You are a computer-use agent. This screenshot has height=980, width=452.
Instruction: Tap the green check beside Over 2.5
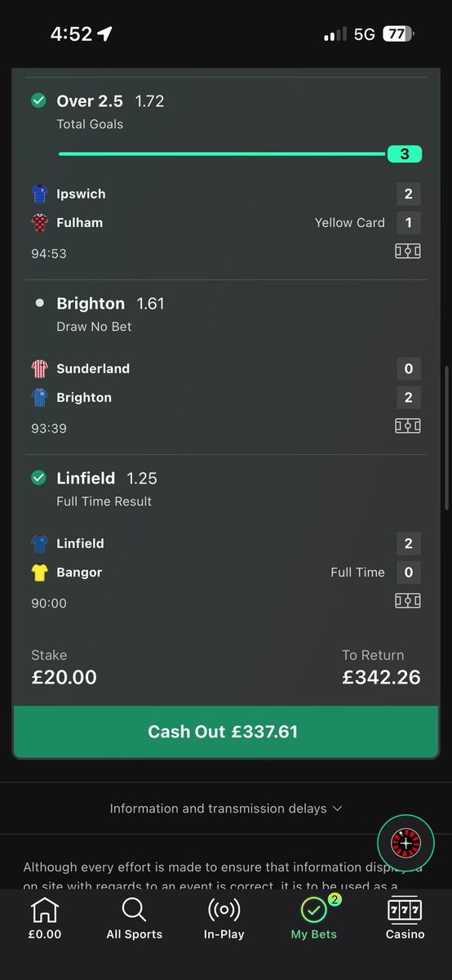38,100
